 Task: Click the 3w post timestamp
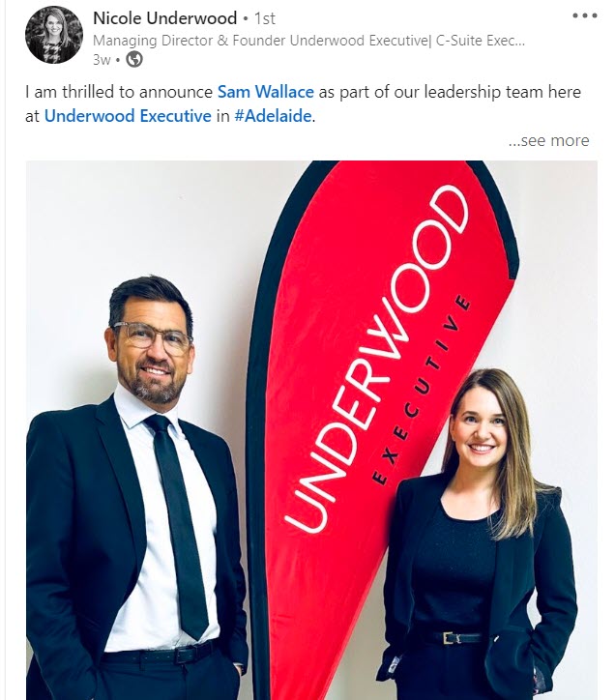[102, 59]
